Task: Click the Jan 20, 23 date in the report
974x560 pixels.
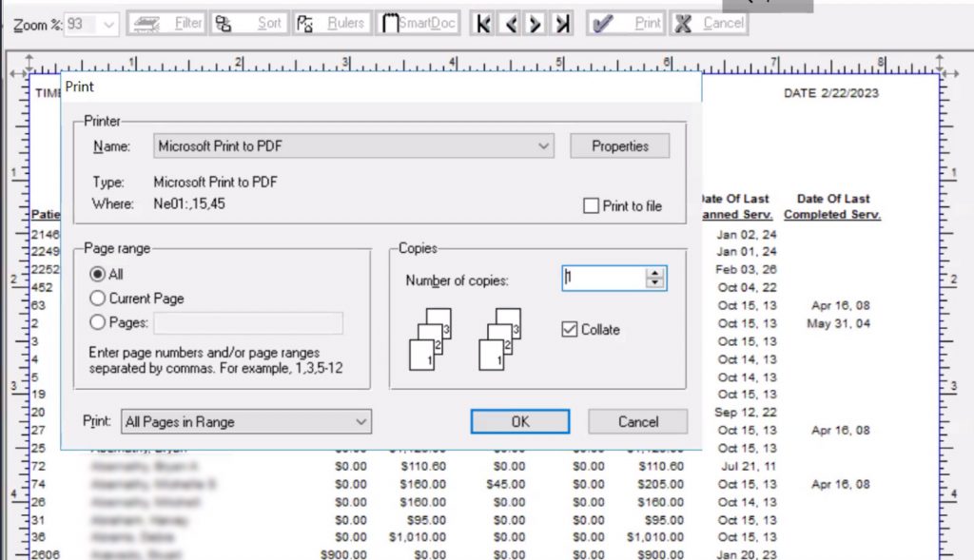Action: (x=746, y=554)
